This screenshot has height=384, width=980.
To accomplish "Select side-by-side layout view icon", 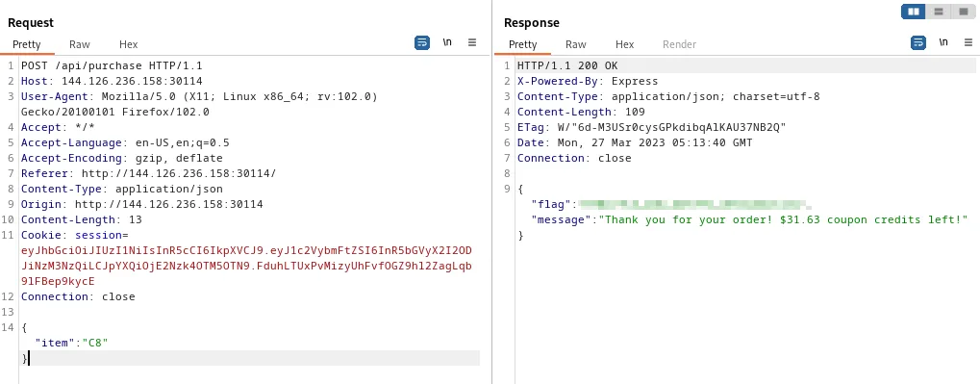I will pyautogui.click(x=913, y=12).
